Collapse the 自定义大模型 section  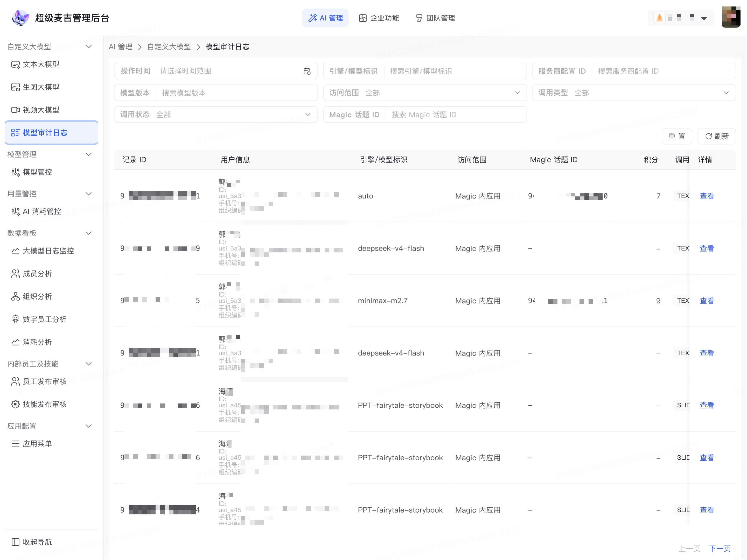click(88, 47)
